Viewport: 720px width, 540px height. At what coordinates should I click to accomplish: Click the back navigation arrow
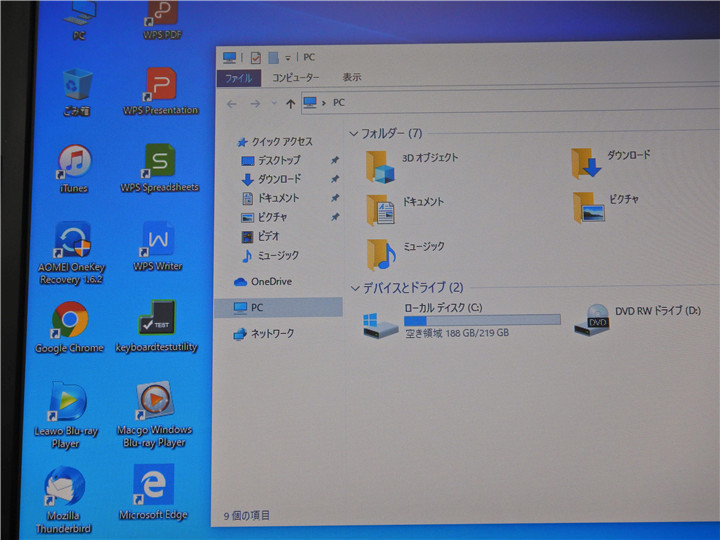point(232,104)
